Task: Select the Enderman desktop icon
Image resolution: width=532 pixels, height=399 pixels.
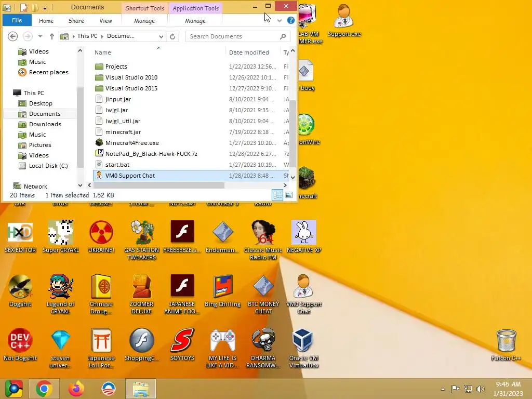Action: pyautogui.click(x=222, y=237)
